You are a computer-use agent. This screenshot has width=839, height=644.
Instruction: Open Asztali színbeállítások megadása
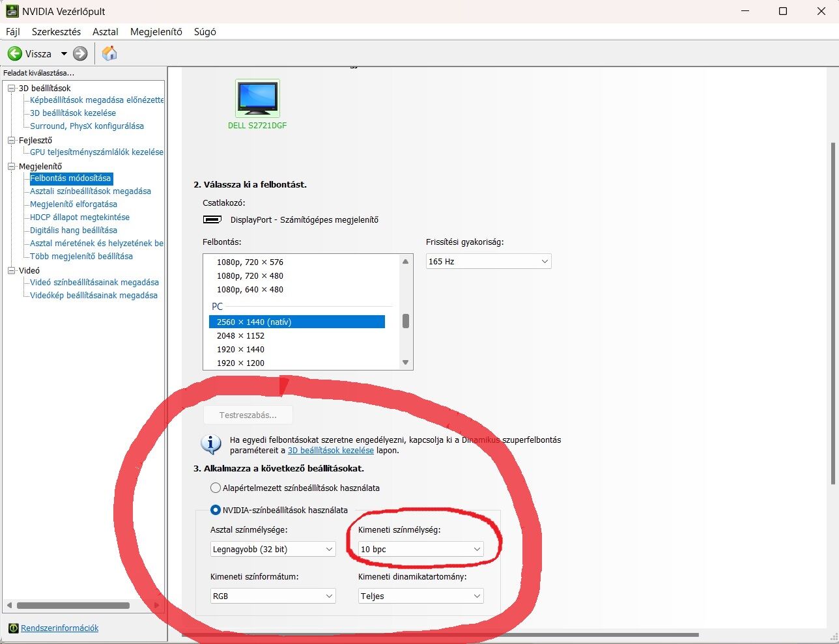click(x=91, y=191)
